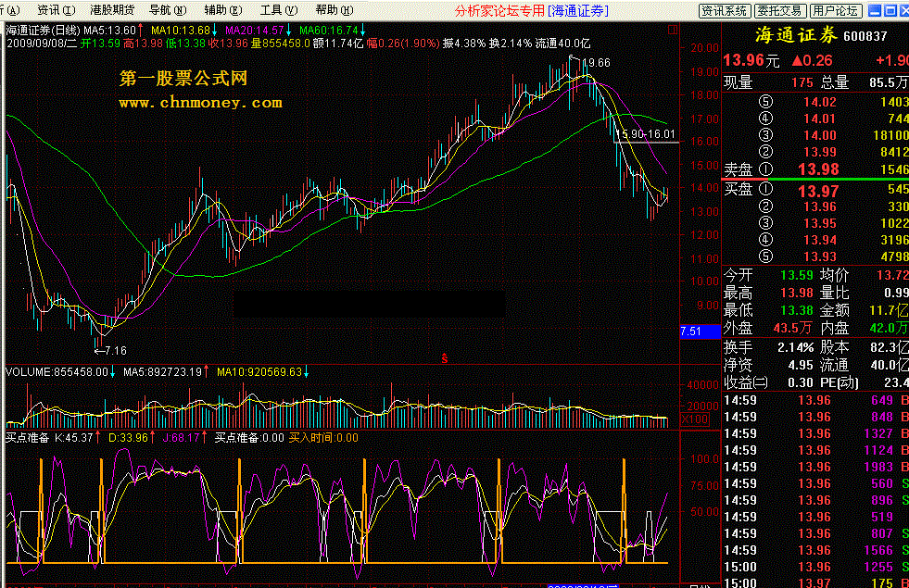909x588 pixels.
Task: Click the 40000 volume axis label
Action: pyautogui.click(x=702, y=384)
